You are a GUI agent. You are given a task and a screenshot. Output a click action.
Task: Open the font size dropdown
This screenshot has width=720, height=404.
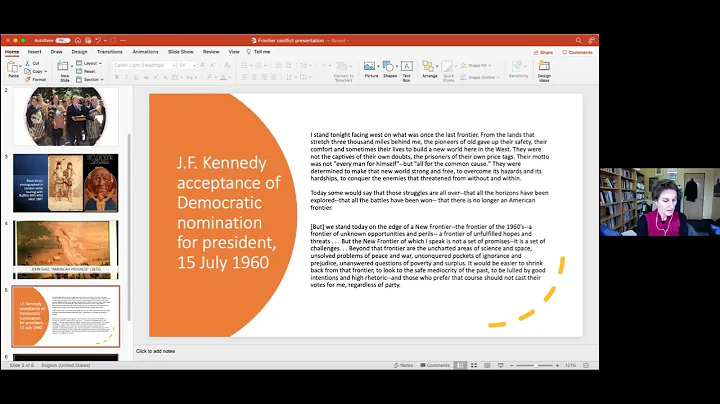[195, 66]
